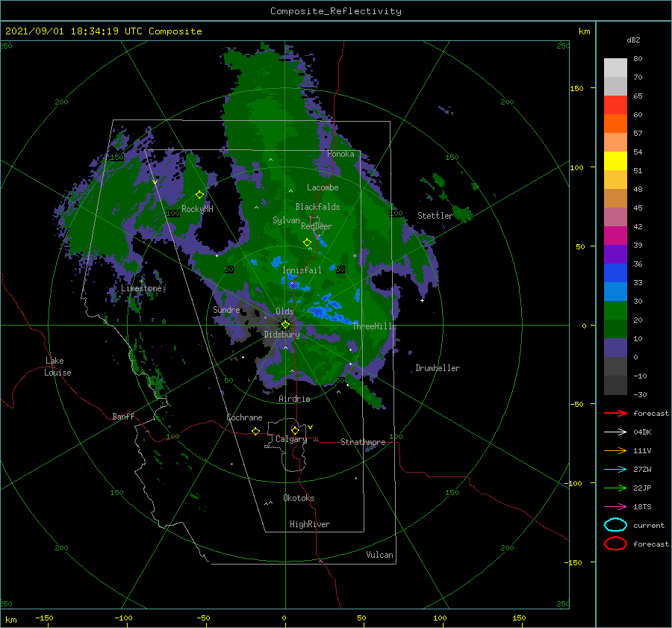Screen dimensions: 672x628
Task: Click the Cochrane city label
Action: click(x=244, y=417)
